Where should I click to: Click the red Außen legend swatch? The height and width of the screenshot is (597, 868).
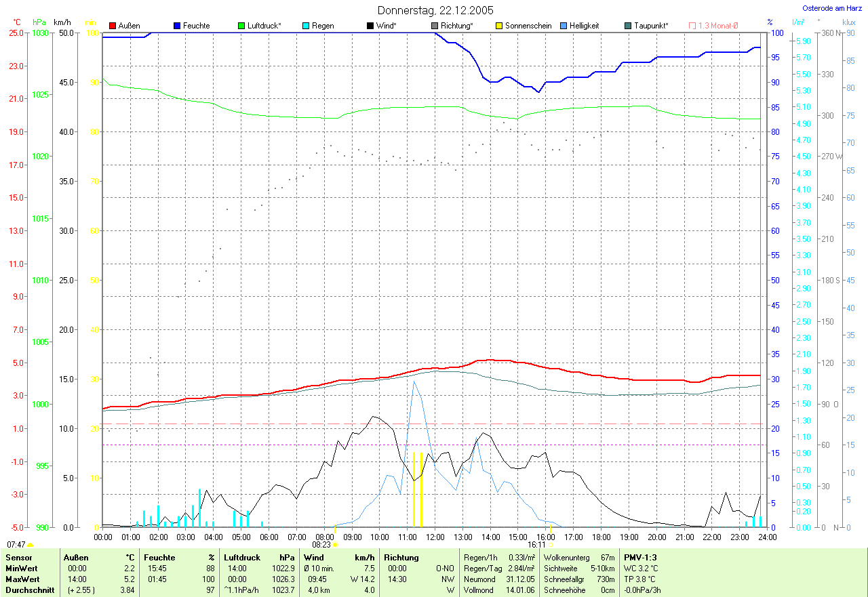(113, 26)
